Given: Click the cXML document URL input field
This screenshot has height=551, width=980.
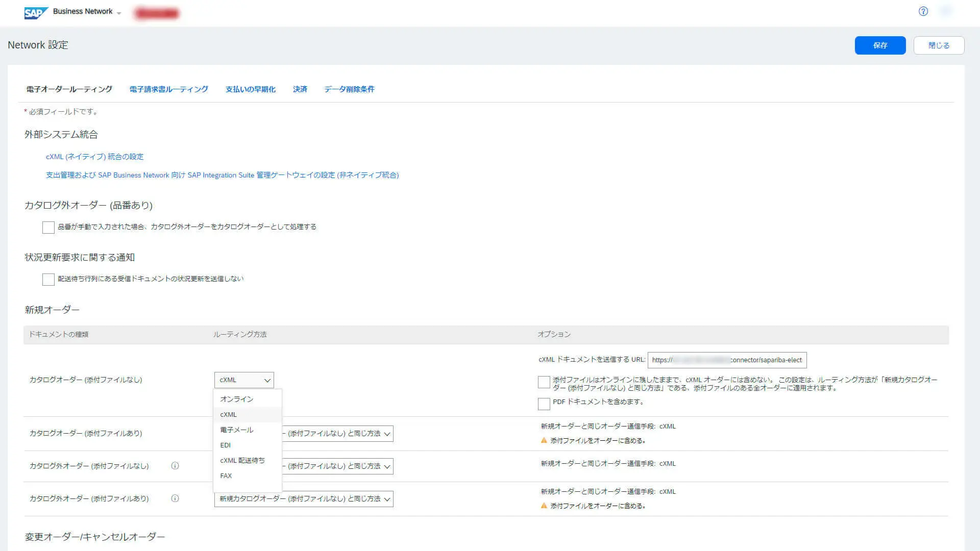Looking at the screenshot, I should [x=727, y=360].
